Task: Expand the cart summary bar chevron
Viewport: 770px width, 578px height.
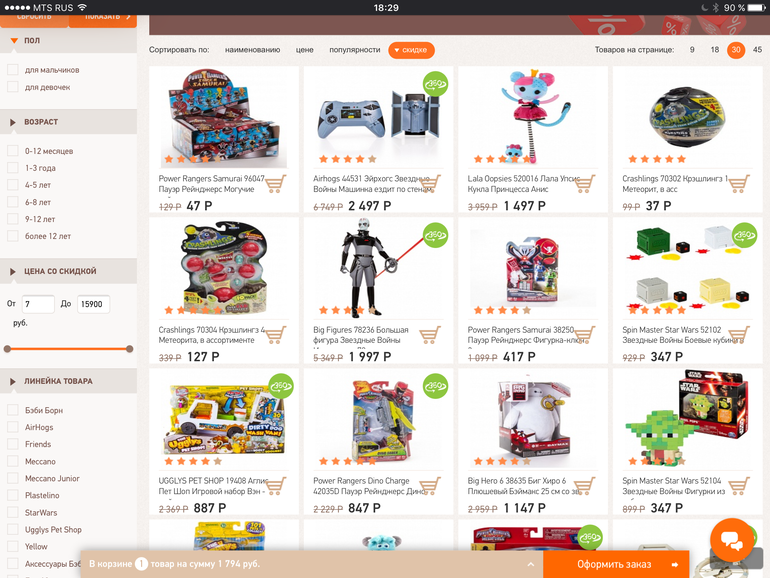Action: 531,564
